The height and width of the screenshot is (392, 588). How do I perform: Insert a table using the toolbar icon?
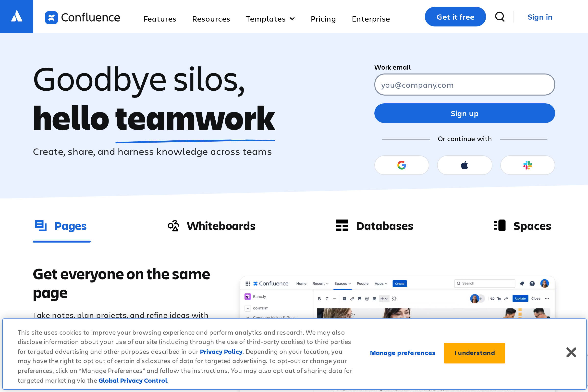[375, 299]
